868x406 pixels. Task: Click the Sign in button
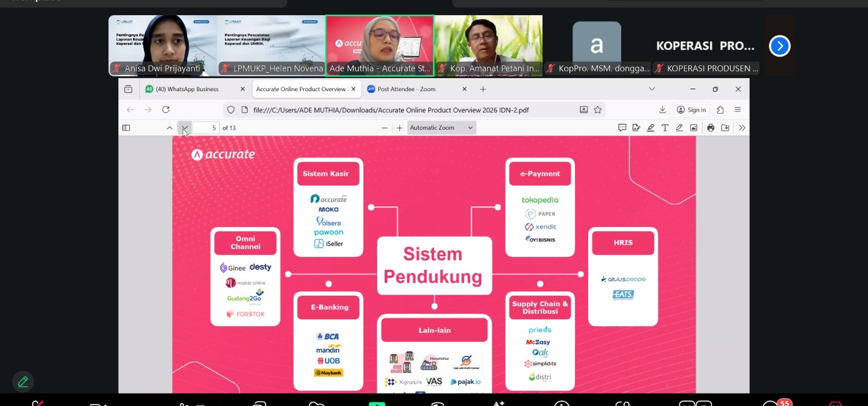point(692,110)
